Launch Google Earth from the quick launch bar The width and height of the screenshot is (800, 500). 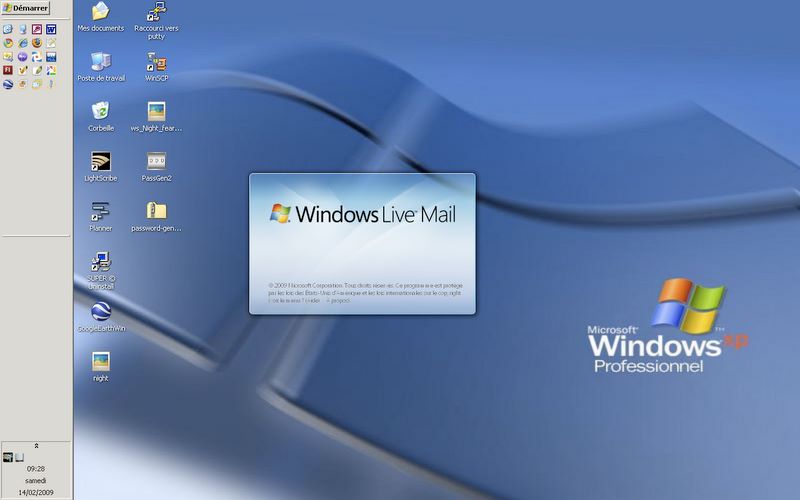click(8, 84)
